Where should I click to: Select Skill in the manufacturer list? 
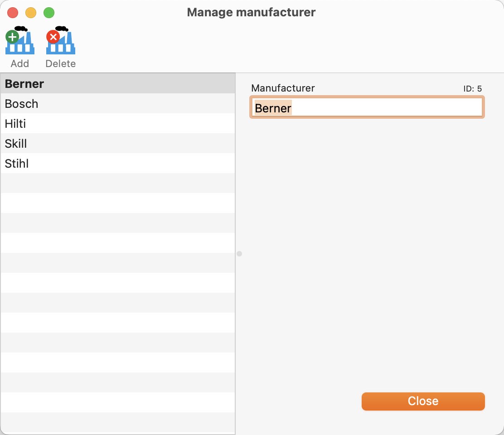(x=118, y=143)
